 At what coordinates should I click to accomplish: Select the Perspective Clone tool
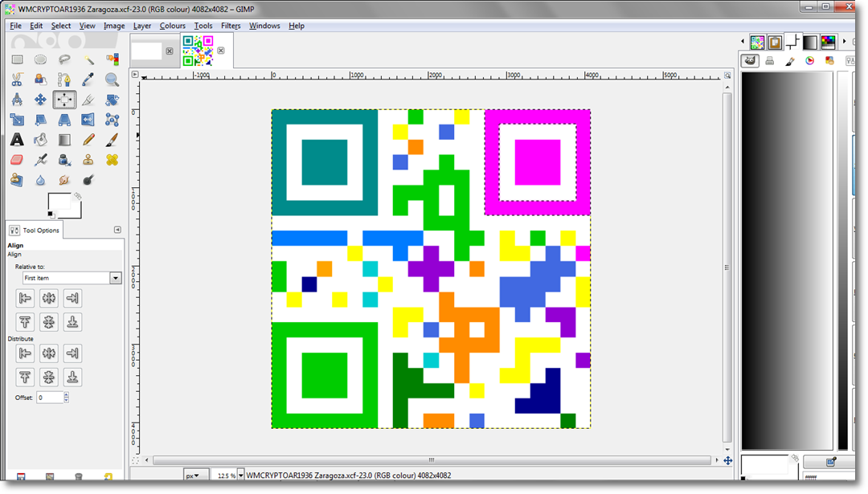tap(17, 180)
